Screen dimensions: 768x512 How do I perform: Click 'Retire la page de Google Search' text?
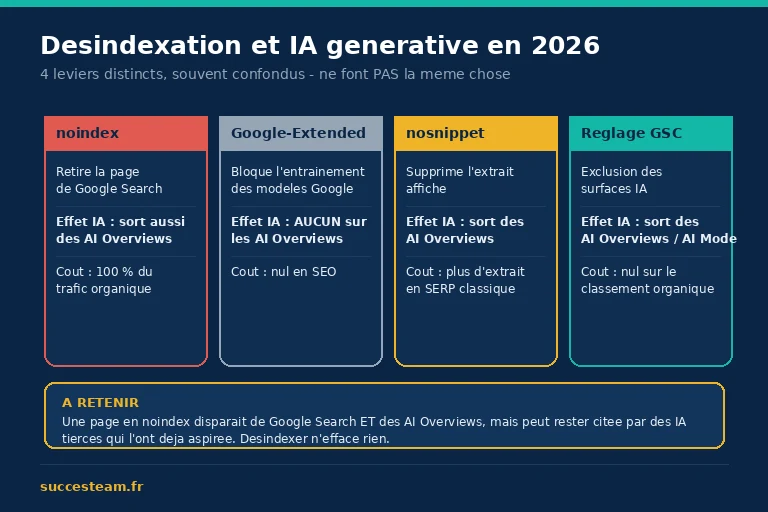point(109,180)
